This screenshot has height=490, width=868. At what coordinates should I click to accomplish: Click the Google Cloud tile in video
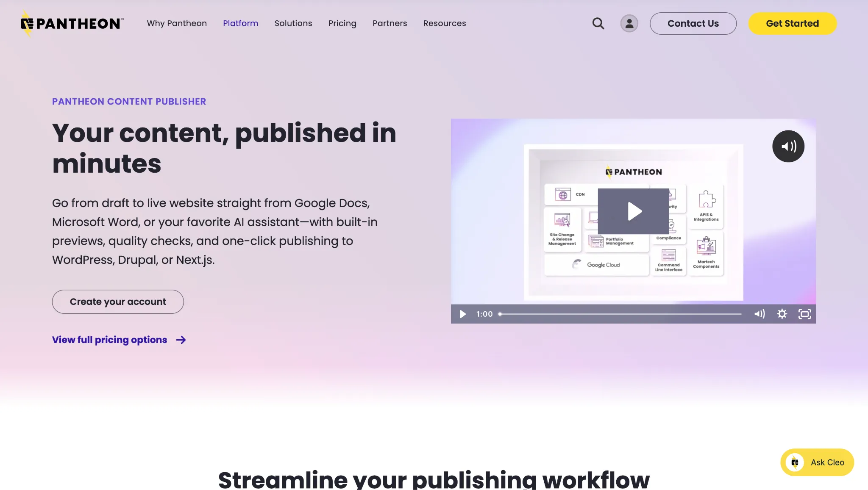click(x=596, y=265)
